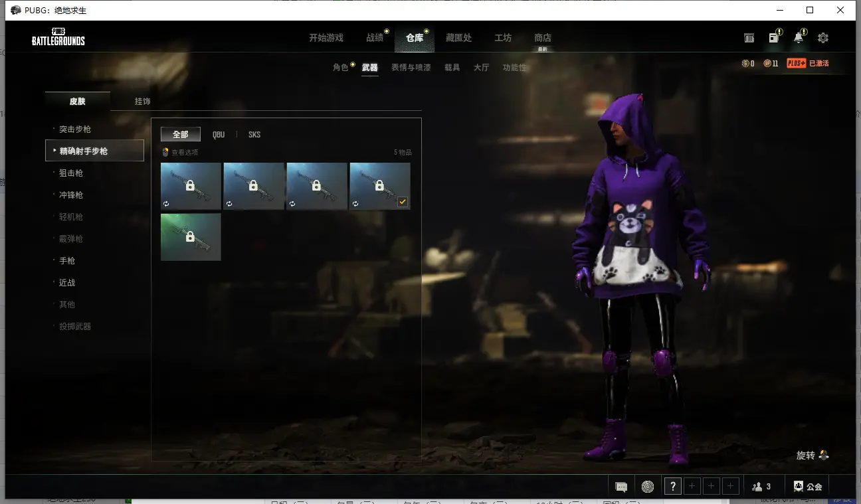Switch to the 功能性 sub-tab
Viewport: 861px width, 504px height.
[515, 68]
